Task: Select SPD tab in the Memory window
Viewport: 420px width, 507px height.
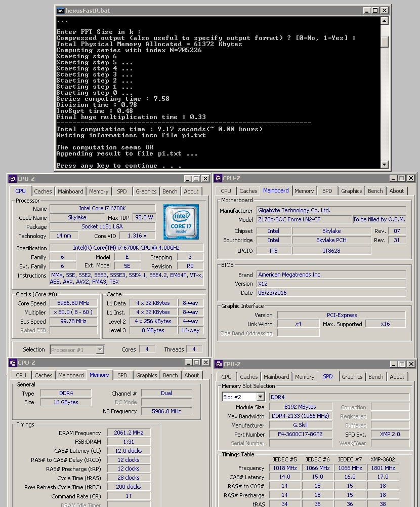Action: click(x=122, y=375)
